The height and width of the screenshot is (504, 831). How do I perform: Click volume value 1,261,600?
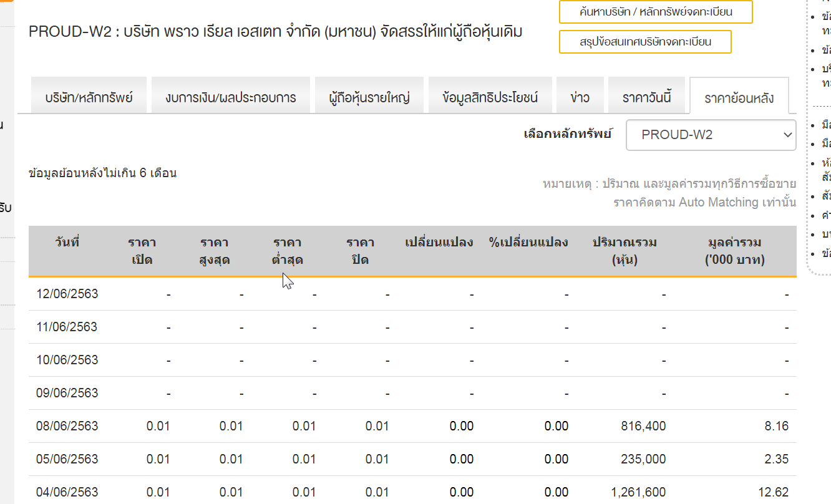(638, 492)
